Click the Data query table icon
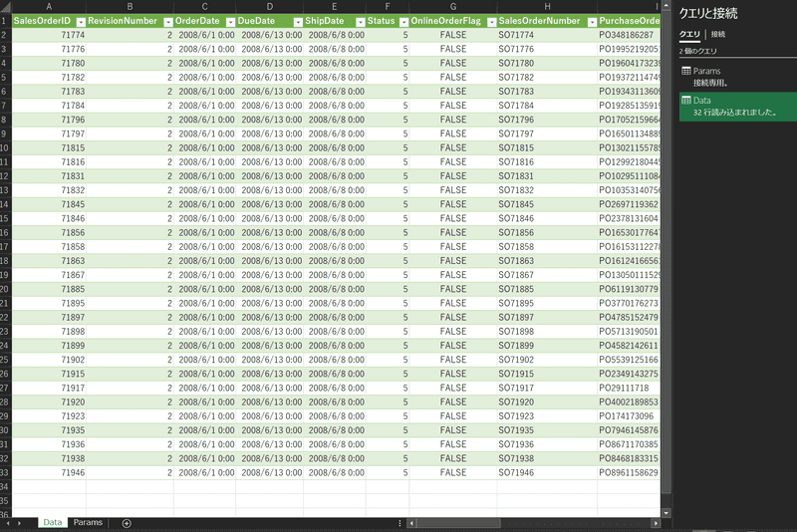Image resolution: width=797 pixels, height=532 pixels. point(686,101)
